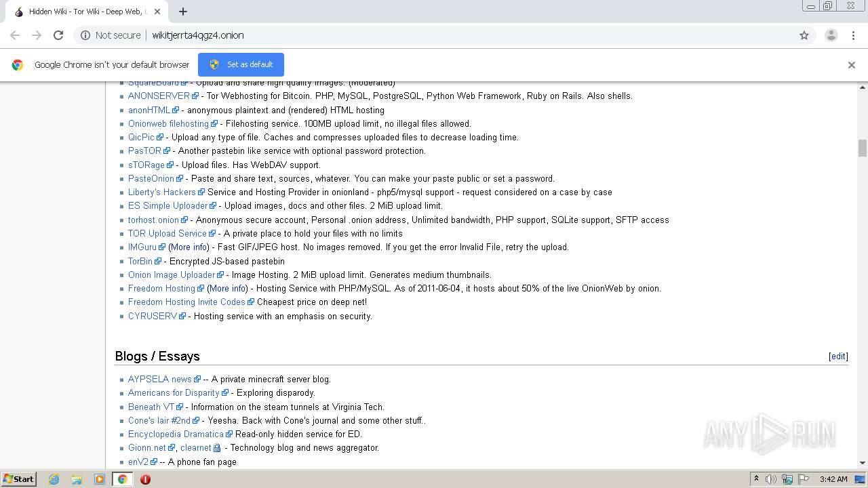Viewport: 868px width, 488px height.
Task: Click the Chrome taskbar icon
Action: pos(122,479)
